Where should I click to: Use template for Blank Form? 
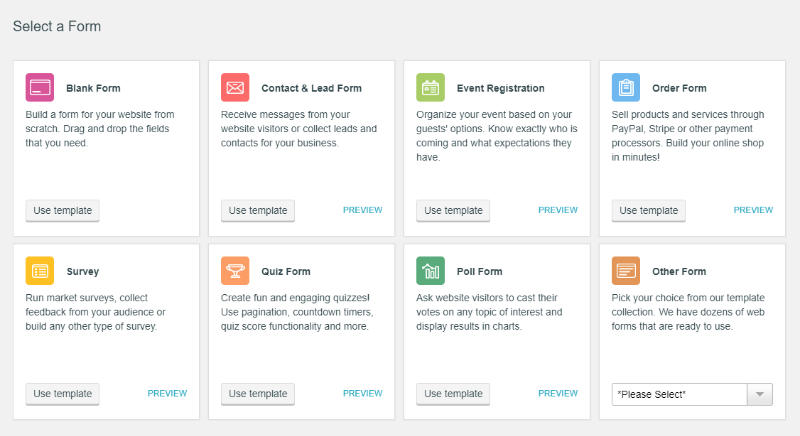pos(63,211)
